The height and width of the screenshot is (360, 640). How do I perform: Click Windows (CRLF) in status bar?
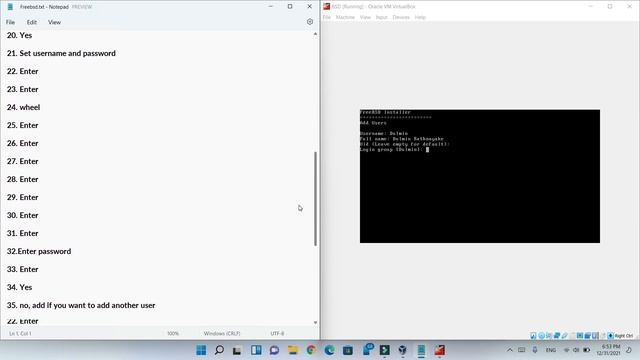click(222, 333)
